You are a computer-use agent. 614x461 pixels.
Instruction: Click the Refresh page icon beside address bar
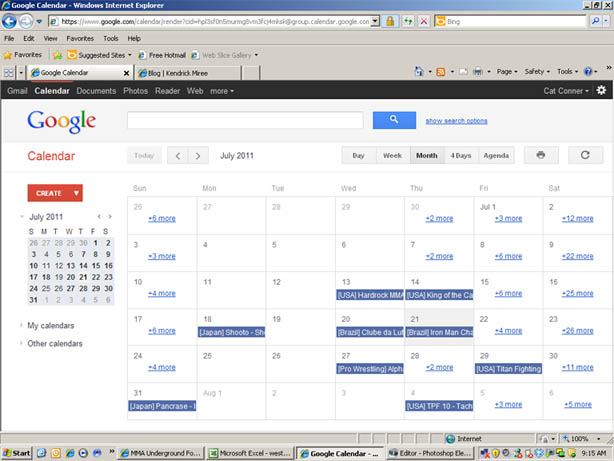(408, 21)
